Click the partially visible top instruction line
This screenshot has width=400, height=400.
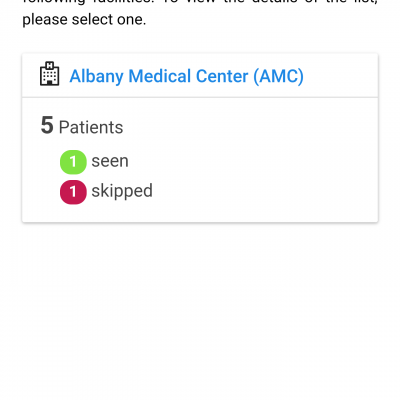click(200, 2)
